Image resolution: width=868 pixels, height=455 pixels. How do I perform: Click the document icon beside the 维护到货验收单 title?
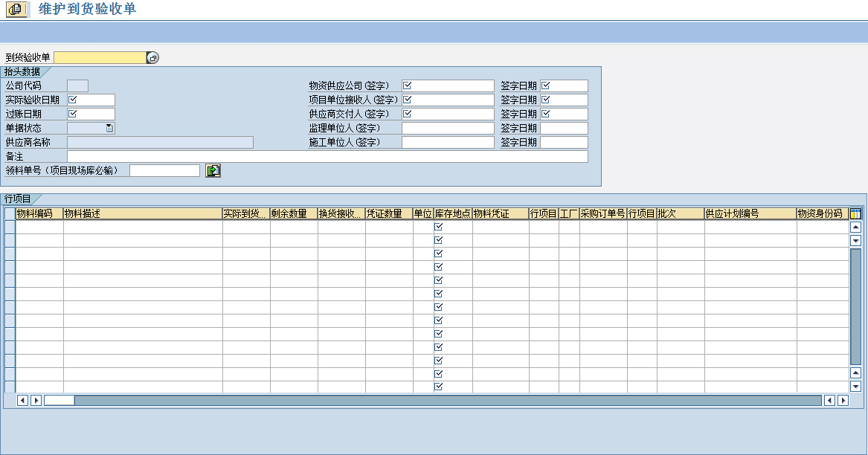[15, 10]
